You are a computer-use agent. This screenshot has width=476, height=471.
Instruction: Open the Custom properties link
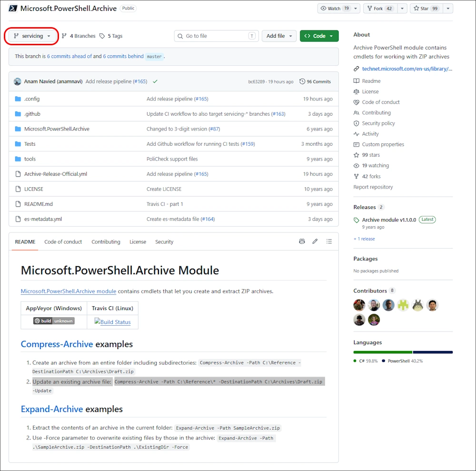point(378,144)
